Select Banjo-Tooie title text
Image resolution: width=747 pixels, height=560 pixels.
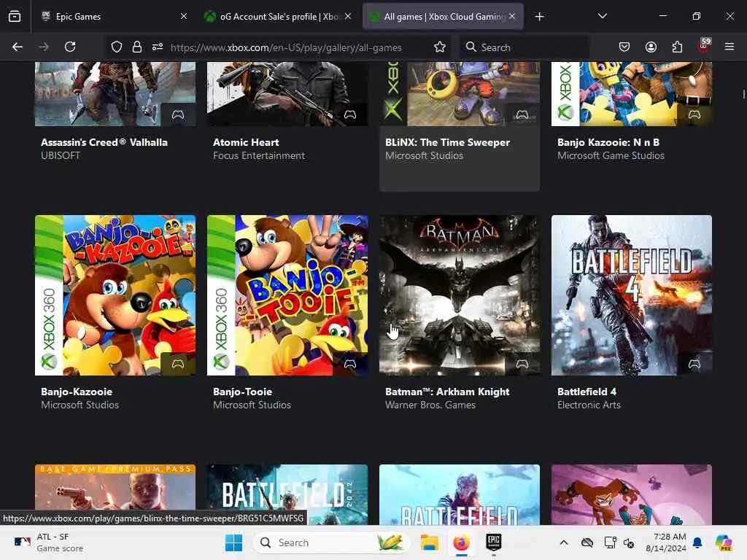click(242, 392)
